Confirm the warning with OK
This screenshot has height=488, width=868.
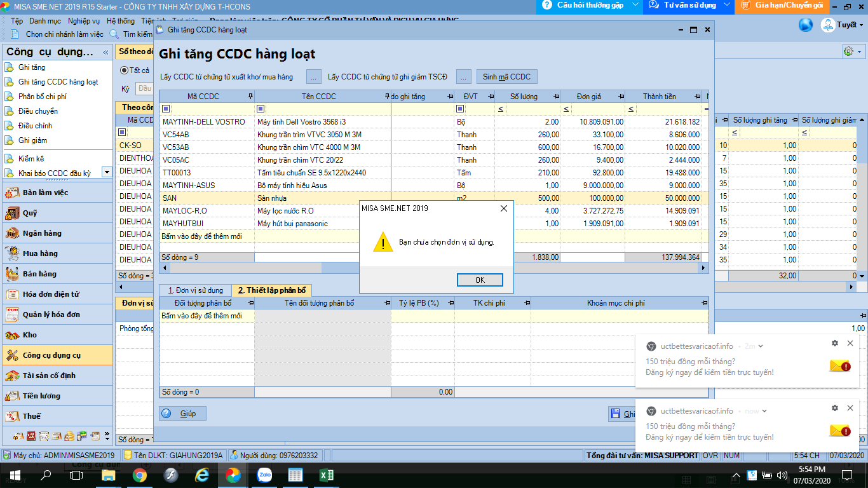point(480,280)
